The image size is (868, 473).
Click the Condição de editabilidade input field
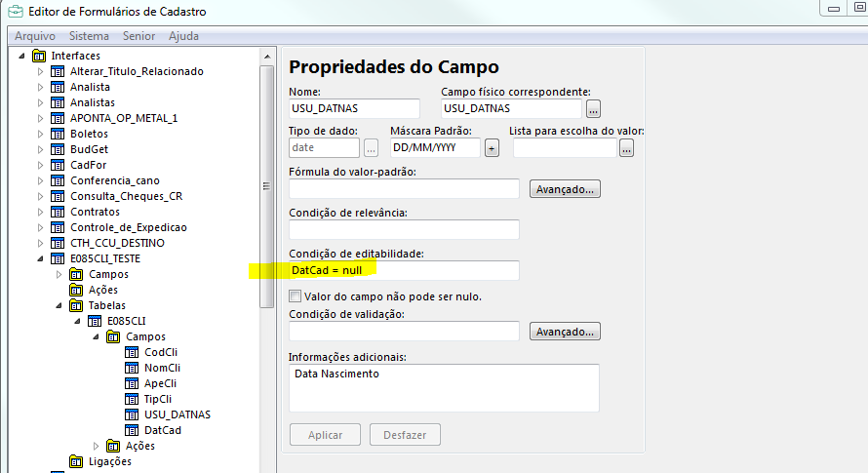pos(404,270)
